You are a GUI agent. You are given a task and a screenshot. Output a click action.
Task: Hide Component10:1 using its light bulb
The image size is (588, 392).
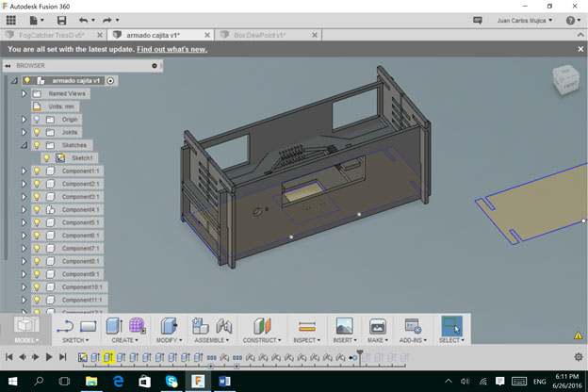click(x=37, y=286)
